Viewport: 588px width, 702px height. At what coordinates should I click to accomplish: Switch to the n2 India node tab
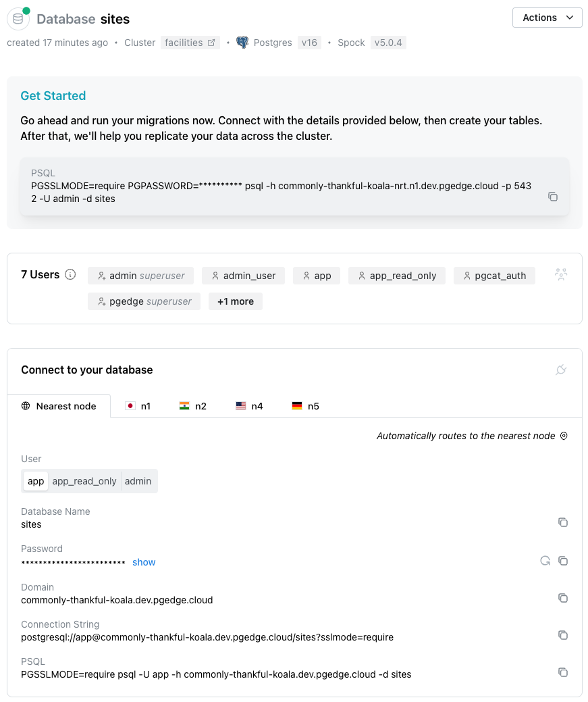[193, 406]
